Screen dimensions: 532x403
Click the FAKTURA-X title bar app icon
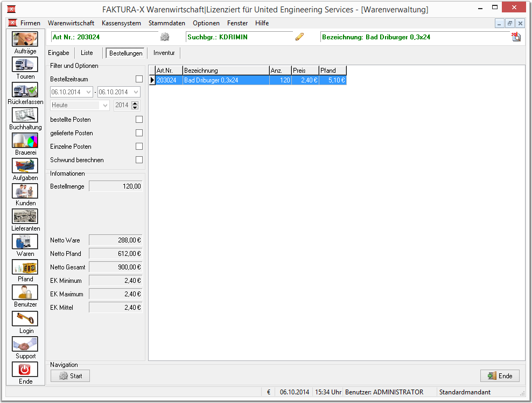[x=11, y=9]
